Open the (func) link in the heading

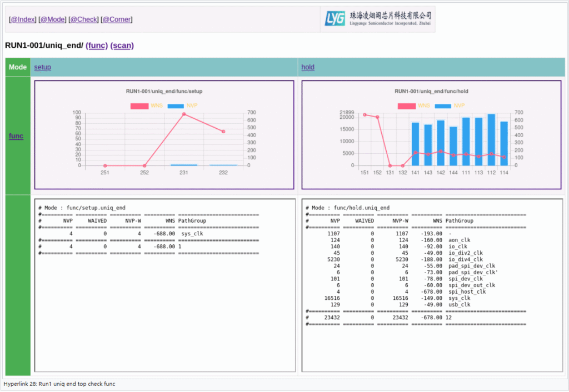pyautogui.click(x=97, y=46)
